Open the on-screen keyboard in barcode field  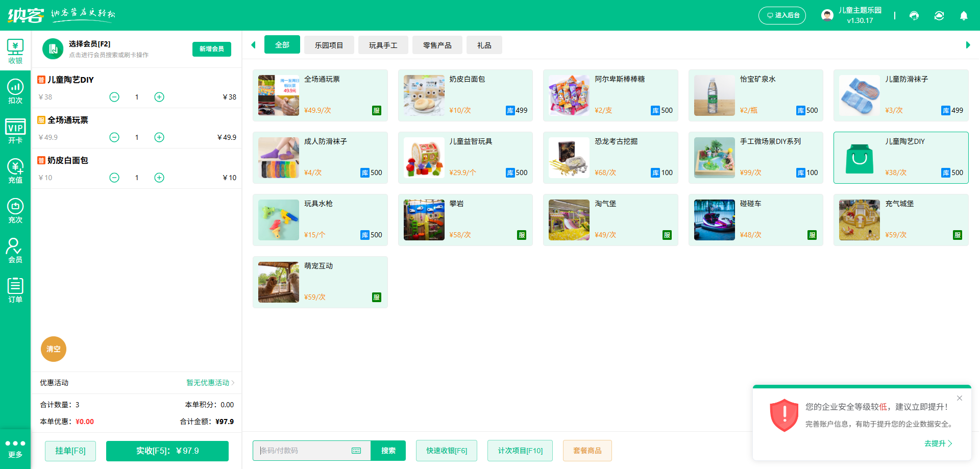[x=356, y=451]
